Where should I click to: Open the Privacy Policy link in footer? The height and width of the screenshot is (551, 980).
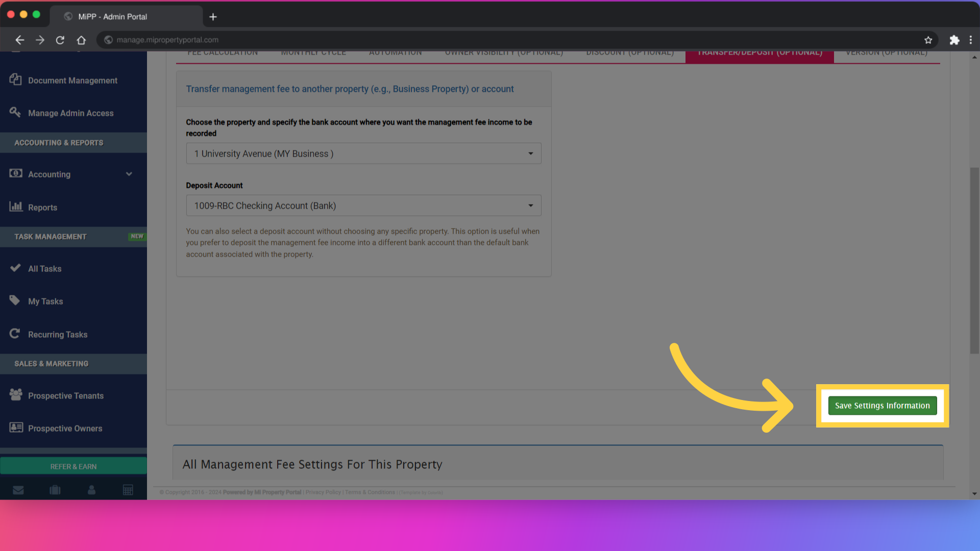[x=323, y=492]
